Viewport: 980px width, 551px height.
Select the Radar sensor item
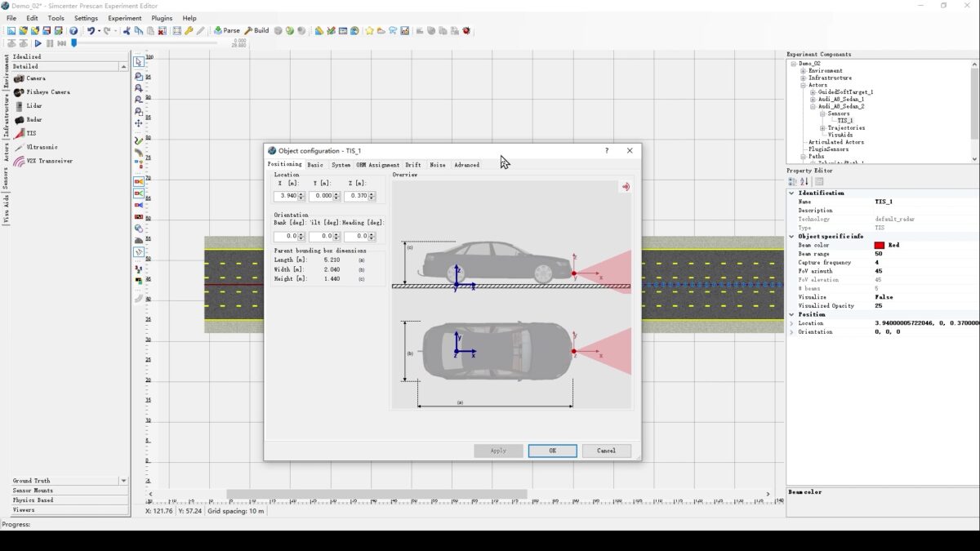28,120
